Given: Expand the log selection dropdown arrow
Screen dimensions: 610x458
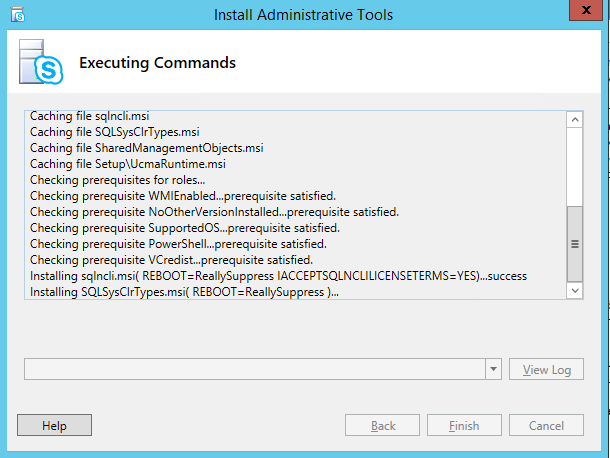Looking at the screenshot, I should tap(494, 370).
